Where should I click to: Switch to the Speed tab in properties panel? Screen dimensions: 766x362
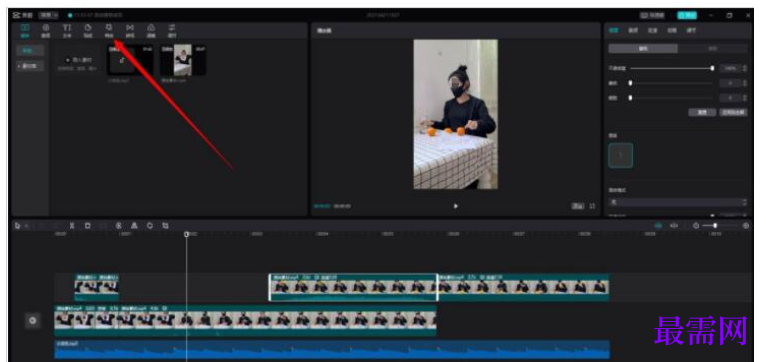[652, 30]
